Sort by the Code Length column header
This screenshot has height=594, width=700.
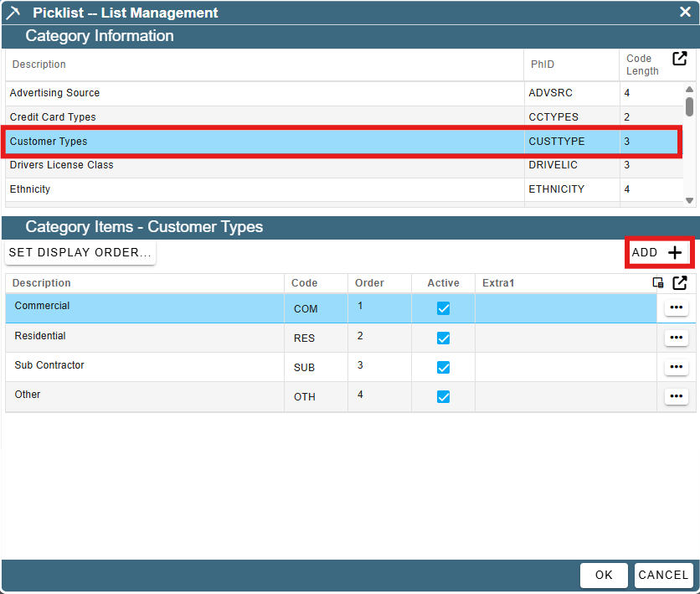642,65
